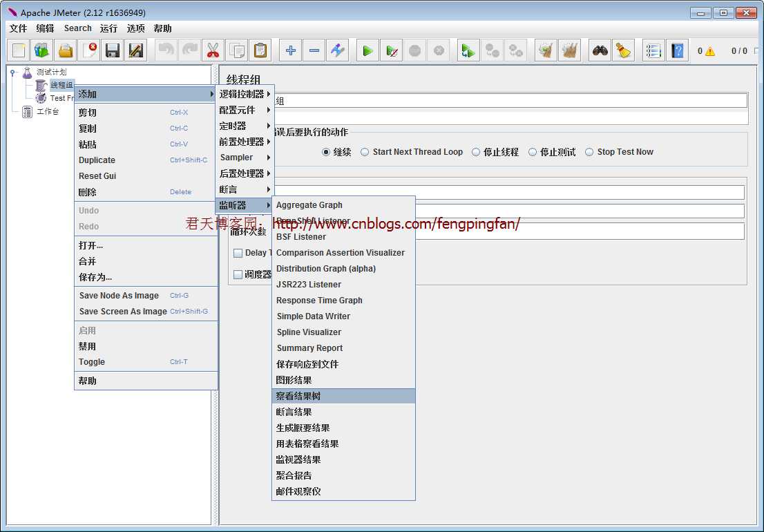764x532 pixels.
Task: Choose 用表格察看结果 listener
Action: (343, 444)
